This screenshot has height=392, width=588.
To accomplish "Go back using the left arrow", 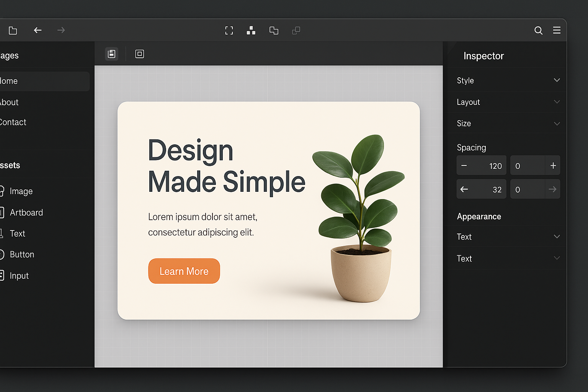I will click(x=38, y=30).
